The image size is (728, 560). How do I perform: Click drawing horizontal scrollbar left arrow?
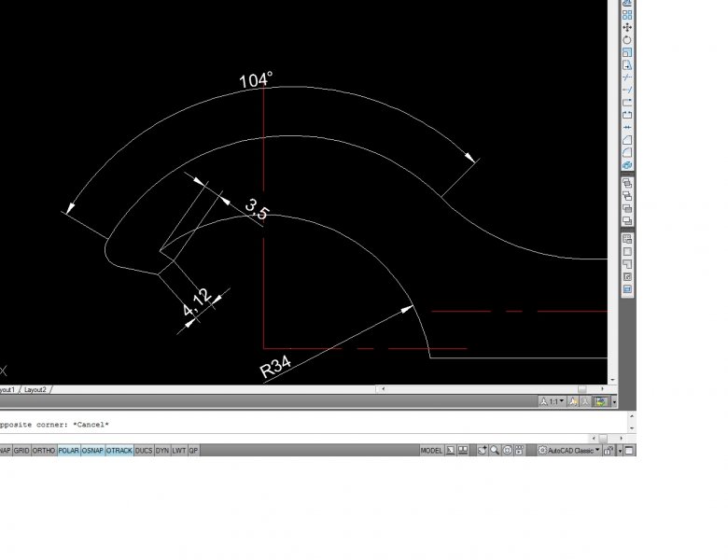(383, 389)
